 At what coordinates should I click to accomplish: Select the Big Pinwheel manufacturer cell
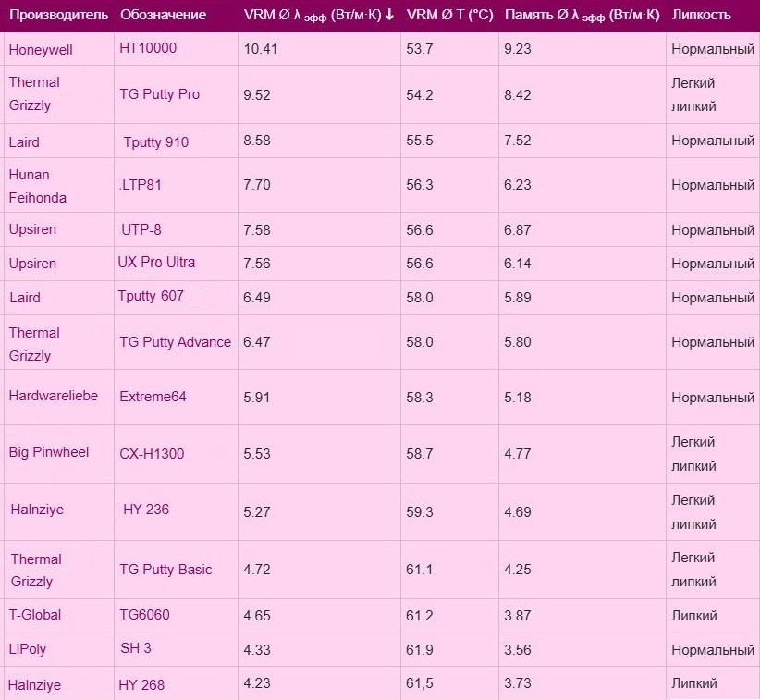pyautogui.click(x=49, y=452)
